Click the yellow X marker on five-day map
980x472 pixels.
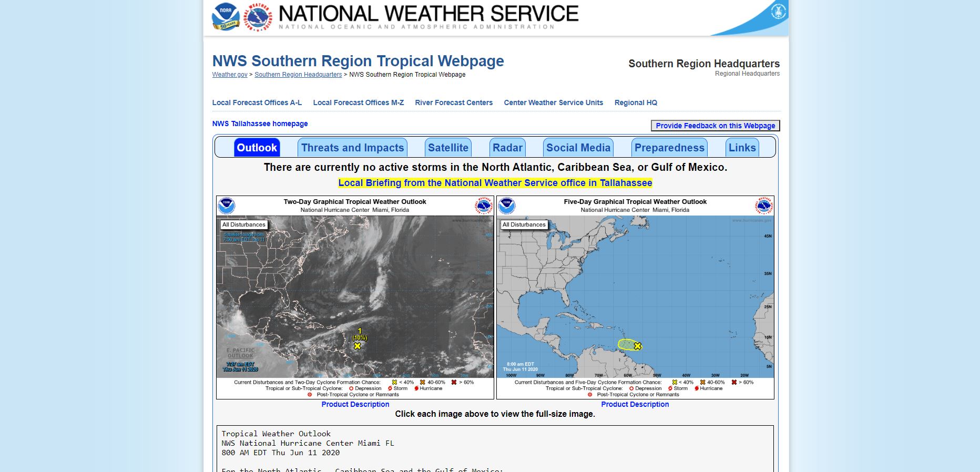pyautogui.click(x=638, y=346)
